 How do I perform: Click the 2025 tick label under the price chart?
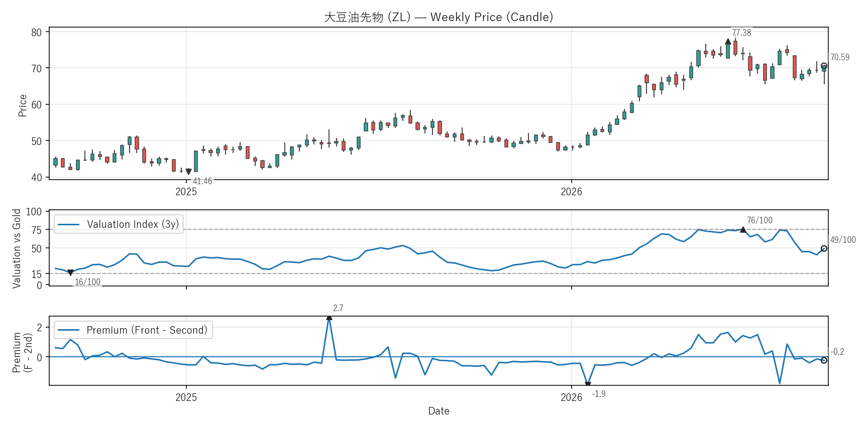point(186,192)
